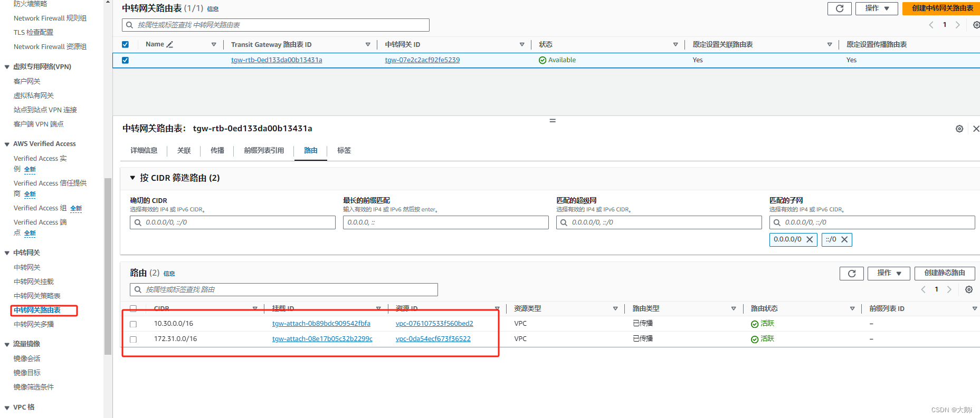
Task: Select the 172.31.0.0/16 route checkbox
Action: [x=133, y=339]
